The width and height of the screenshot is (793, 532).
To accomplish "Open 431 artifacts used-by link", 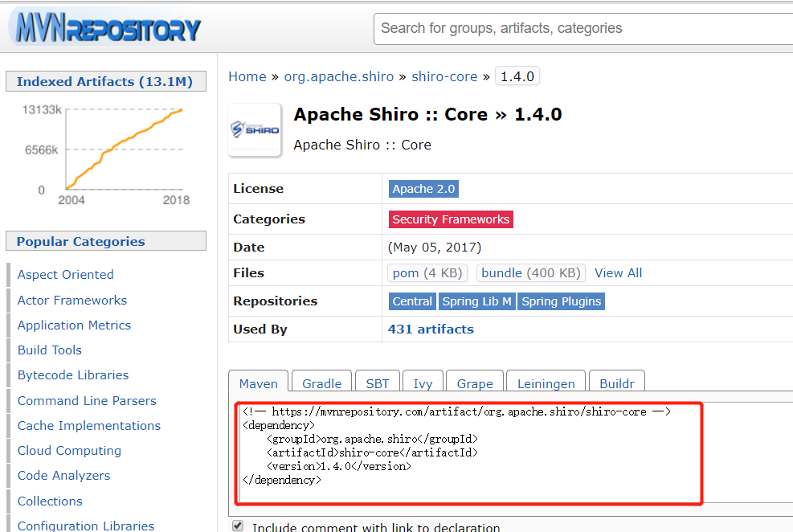I will [431, 329].
